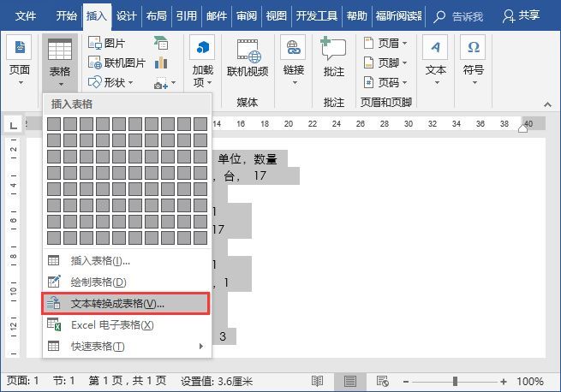Expand 快速表格 submenu arrow
The image size is (561, 392).
coord(201,346)
